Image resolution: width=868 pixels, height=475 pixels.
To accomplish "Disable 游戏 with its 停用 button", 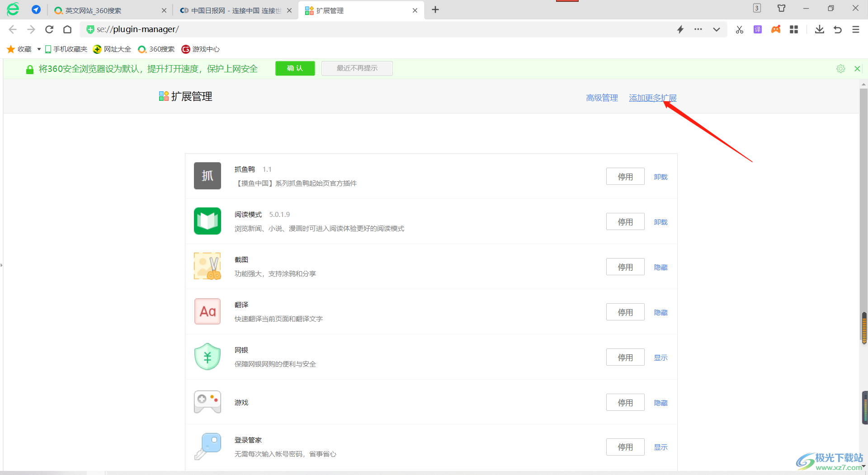I will [625, 403].
